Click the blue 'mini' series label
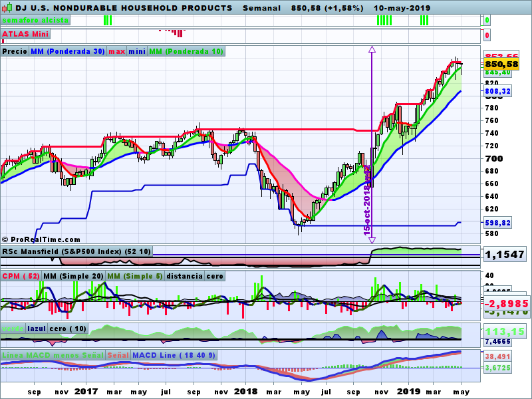The width and height of the screenshot is (532, 399). [x=137, y=52]
